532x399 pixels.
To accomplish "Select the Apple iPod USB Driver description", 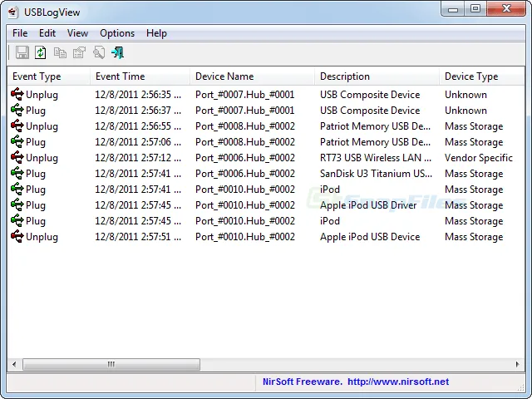I will point(368,205).
